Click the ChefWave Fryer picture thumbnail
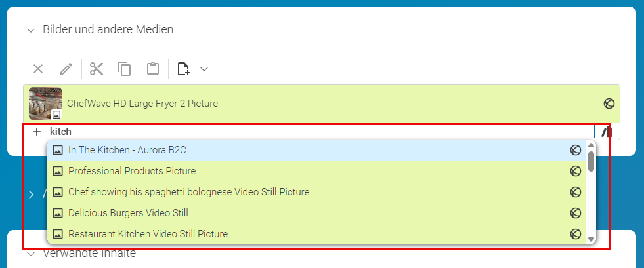This screenshot has height=268, width=644. point(45,104)
